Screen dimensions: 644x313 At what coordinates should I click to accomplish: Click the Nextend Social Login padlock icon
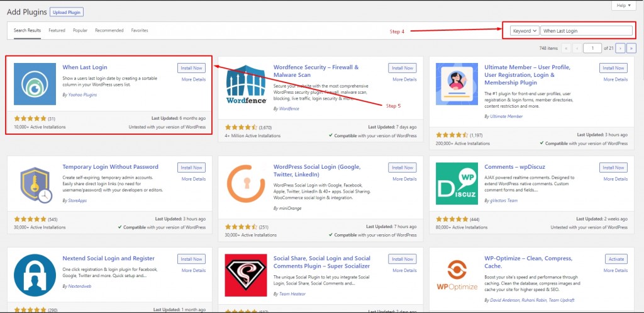[x=35, y=275]
